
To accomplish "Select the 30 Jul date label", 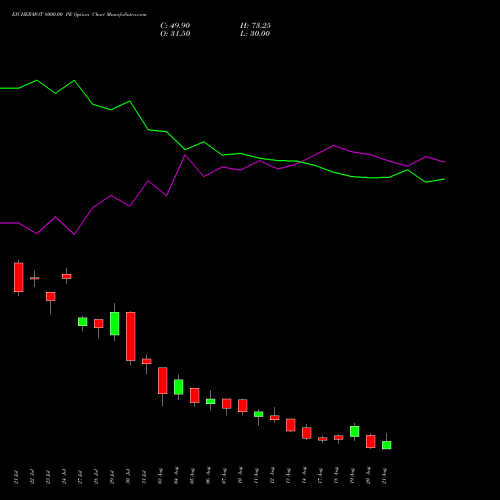I will click(128, 477).
